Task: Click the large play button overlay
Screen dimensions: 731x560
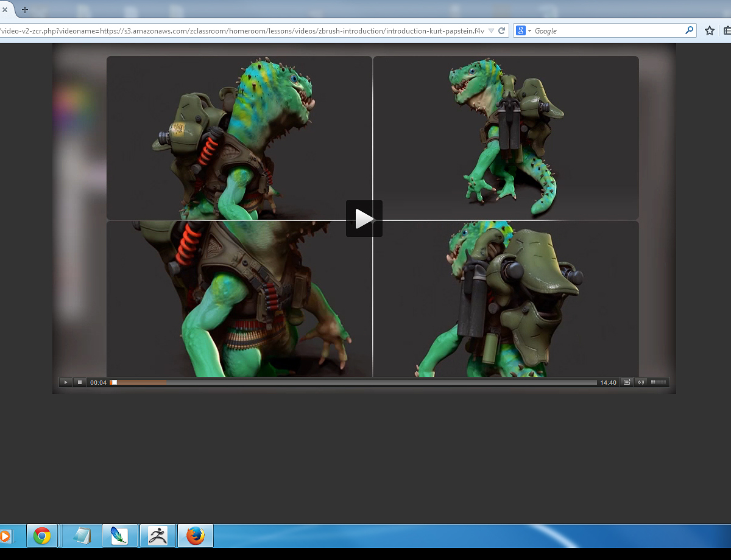Action: click(x=364, y=219)
